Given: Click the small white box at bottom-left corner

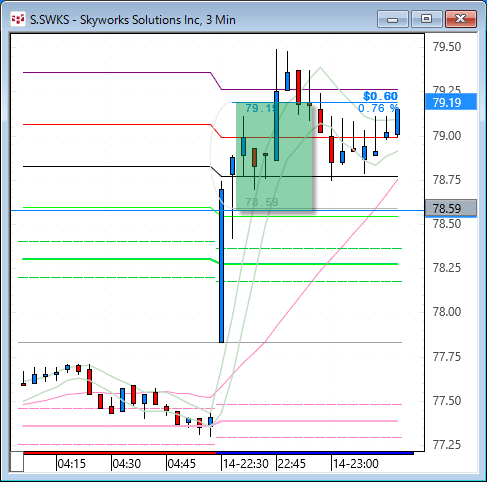Looking at the screenshot, I should tap(17, 462).
